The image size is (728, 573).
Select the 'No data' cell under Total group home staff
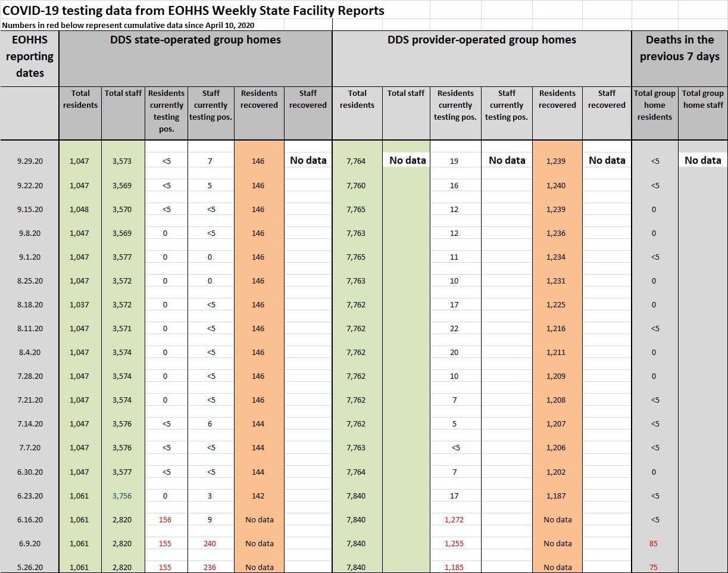[x=702, y=160]
